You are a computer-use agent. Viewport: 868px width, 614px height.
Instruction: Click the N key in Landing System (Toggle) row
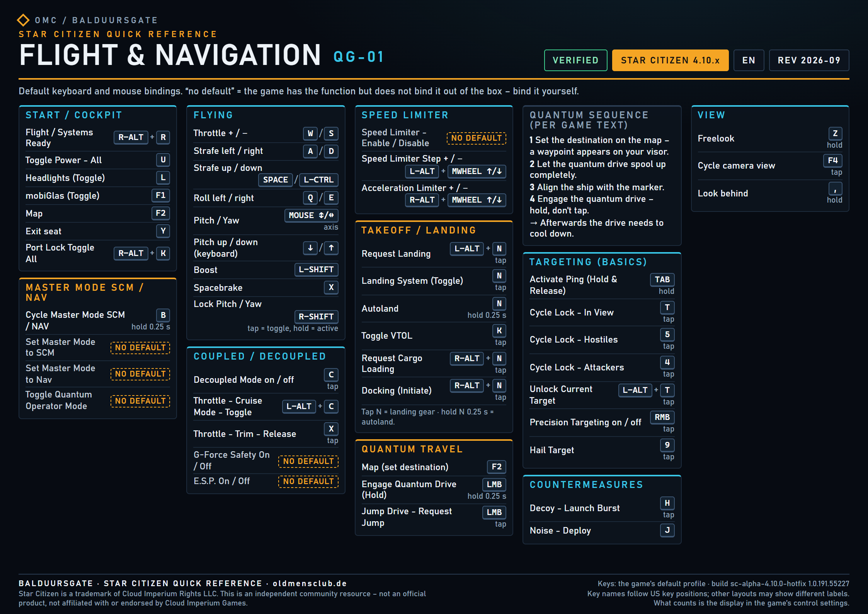coord(499,276)
